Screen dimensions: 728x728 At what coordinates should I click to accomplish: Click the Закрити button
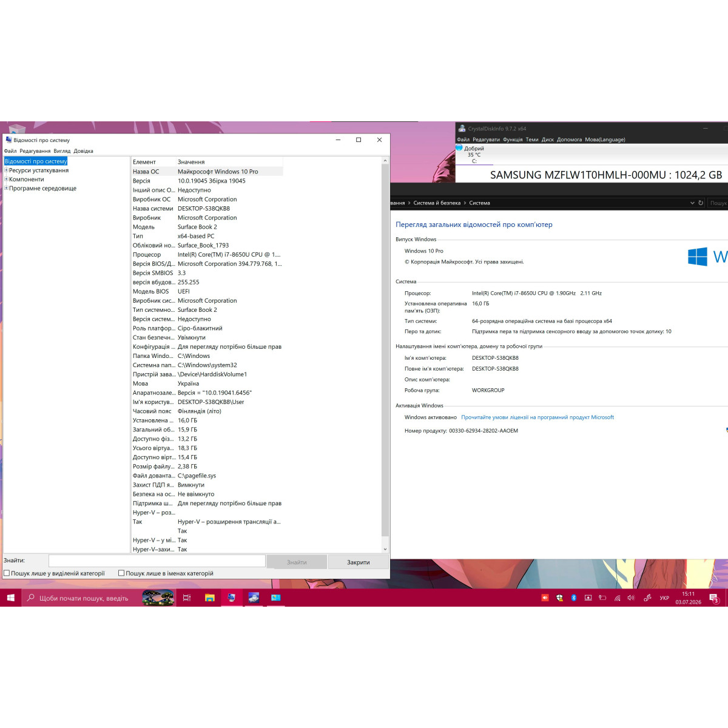point(358,562)
